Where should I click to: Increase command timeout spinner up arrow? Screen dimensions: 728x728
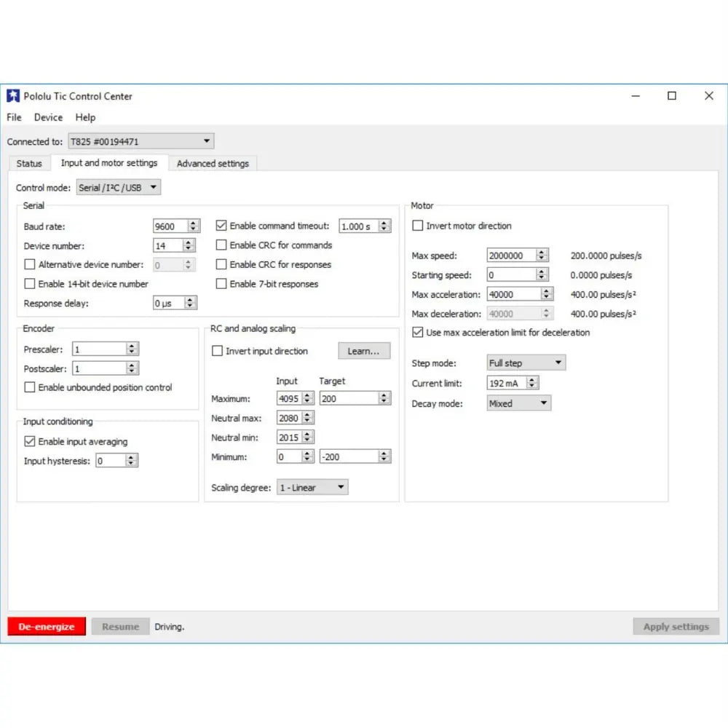[384, 223]
